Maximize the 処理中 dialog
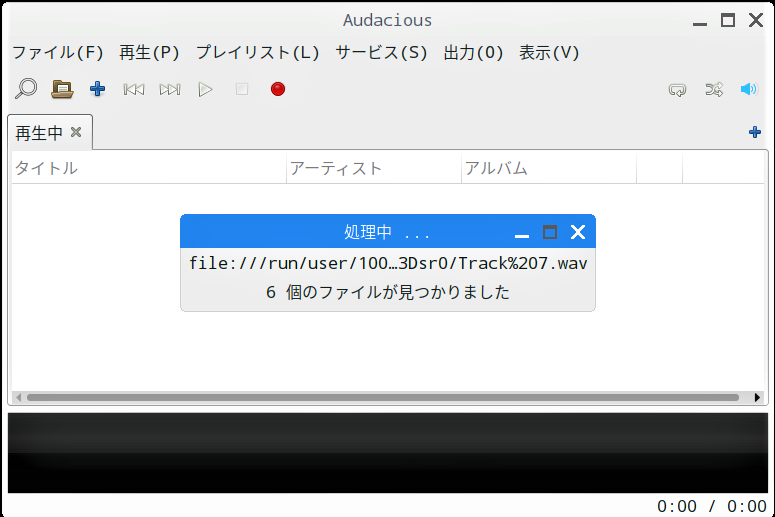The image size is (775, 517). pos(550,232)
